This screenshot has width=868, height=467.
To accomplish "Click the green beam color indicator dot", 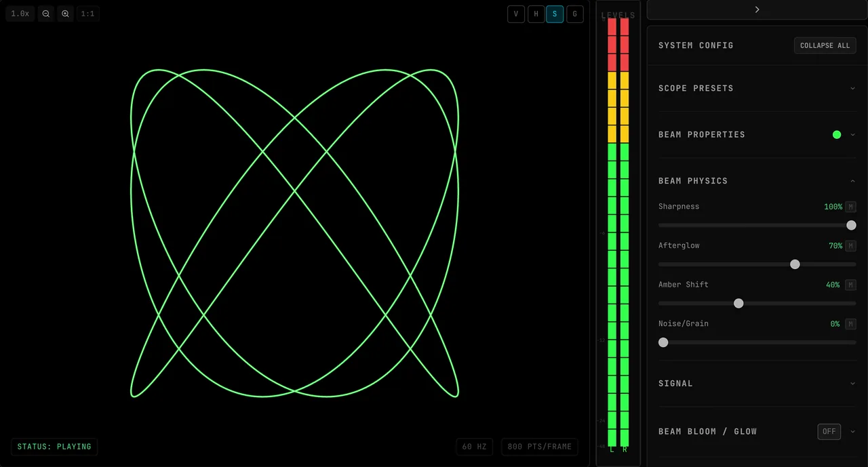I will point(837,135).
